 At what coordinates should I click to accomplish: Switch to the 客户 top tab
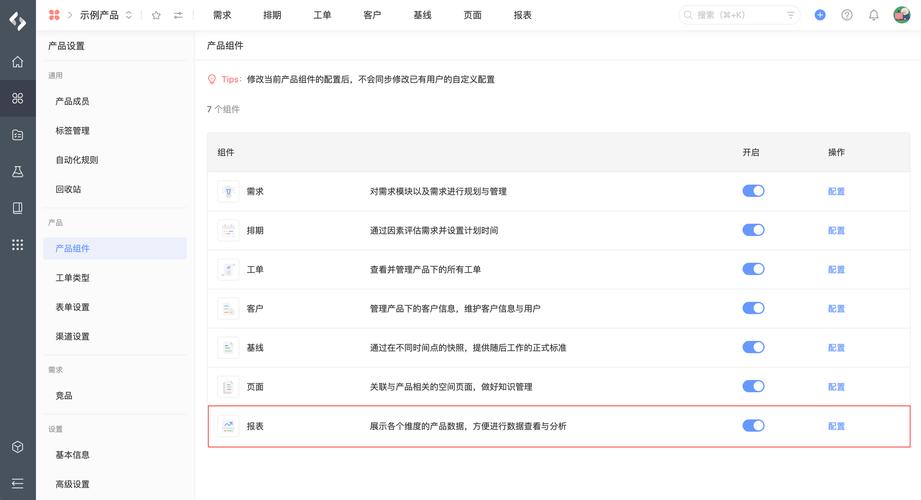pyautogui.click(x=372, y=15)
